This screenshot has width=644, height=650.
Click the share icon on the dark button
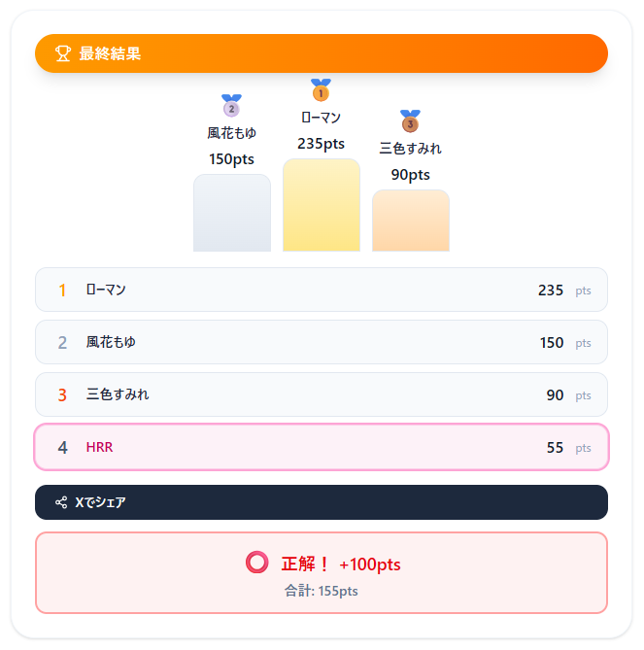[x=61, y=502]
